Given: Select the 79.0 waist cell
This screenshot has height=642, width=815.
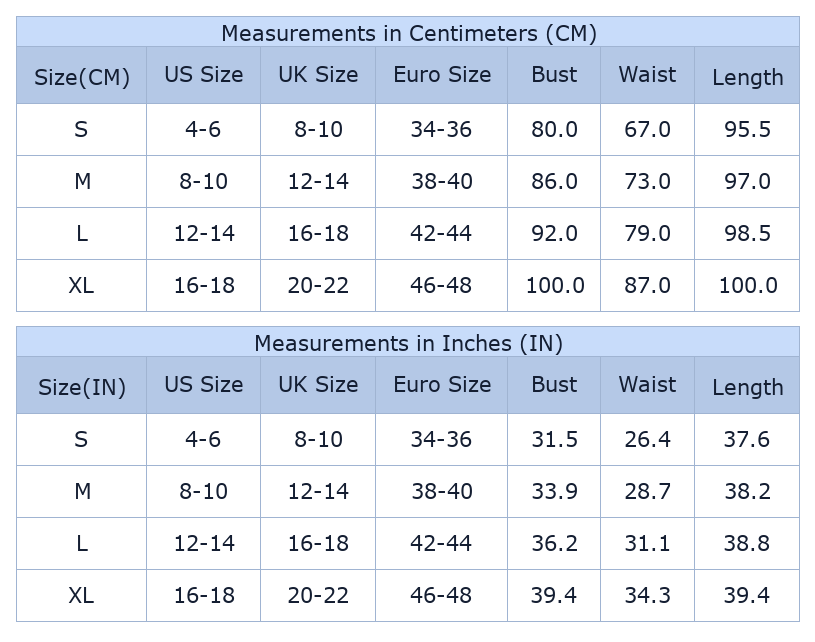Looking at the screenshot, I should (647, 234).
